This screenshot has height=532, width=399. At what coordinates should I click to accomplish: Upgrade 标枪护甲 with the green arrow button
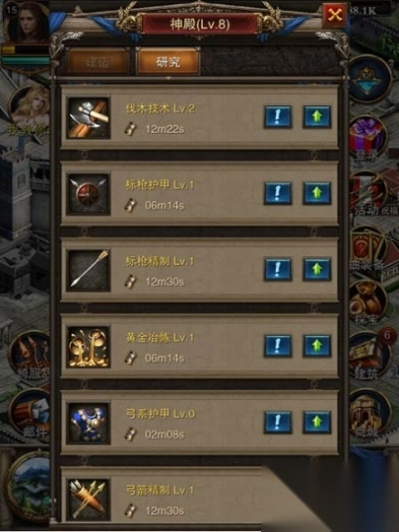[x=316, y=193]
